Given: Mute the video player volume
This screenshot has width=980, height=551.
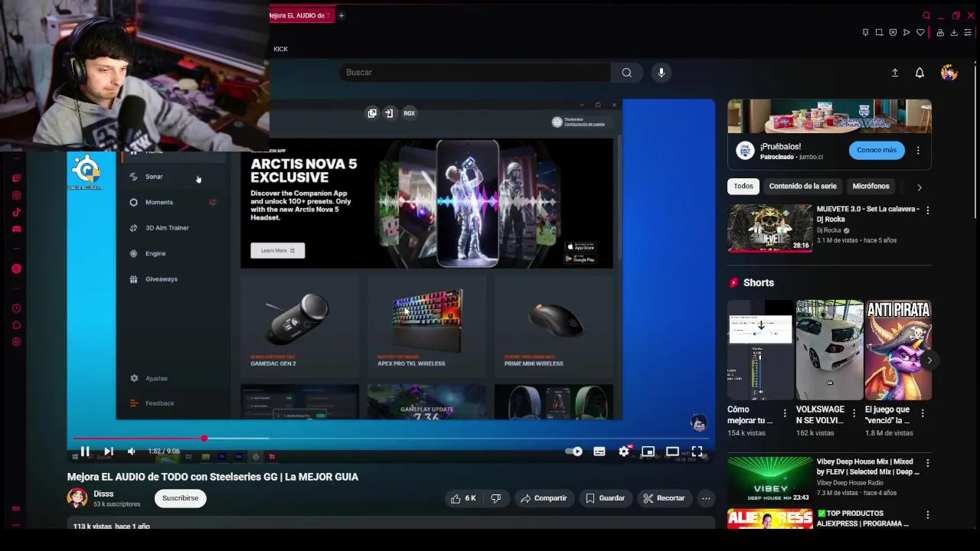Looking at the screenshot, I should tap(132, 452).
